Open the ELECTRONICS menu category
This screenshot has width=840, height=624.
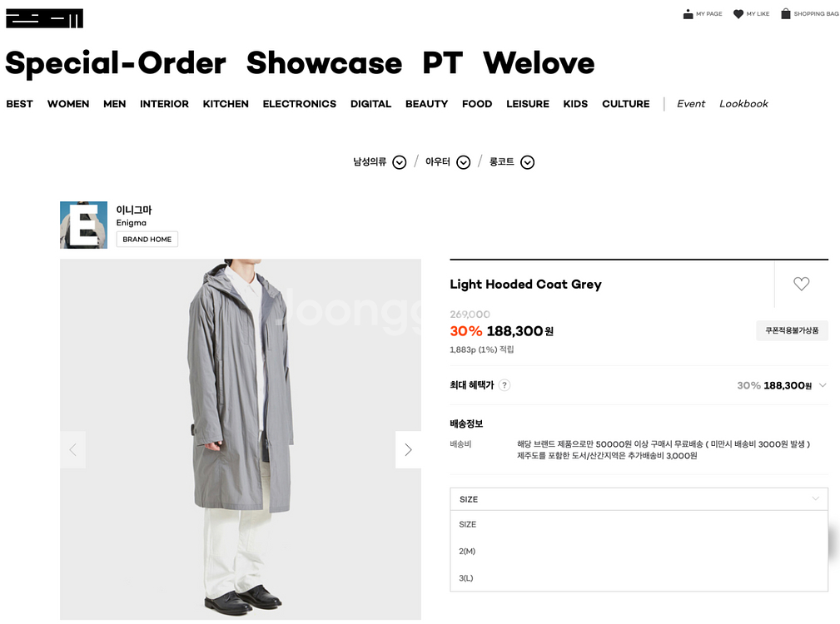(x=300, y=104)
